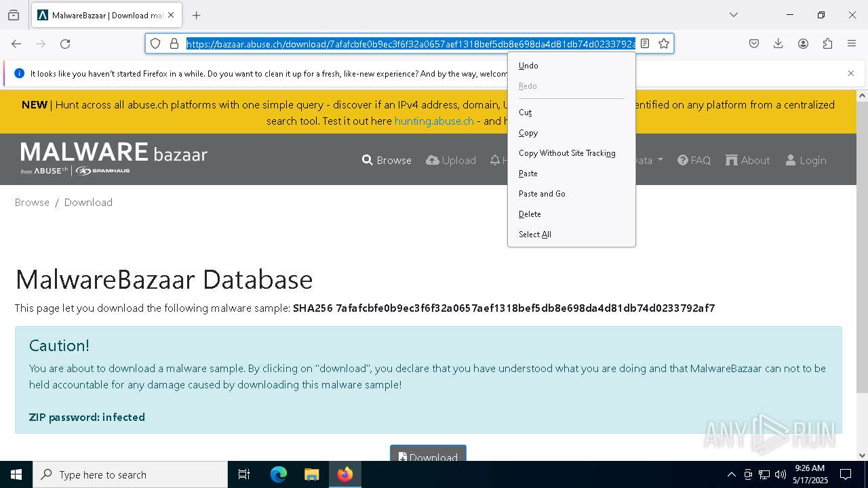The image size is (868, 488).
Task: Open Extensions puzzle icon
Action: 827,43
